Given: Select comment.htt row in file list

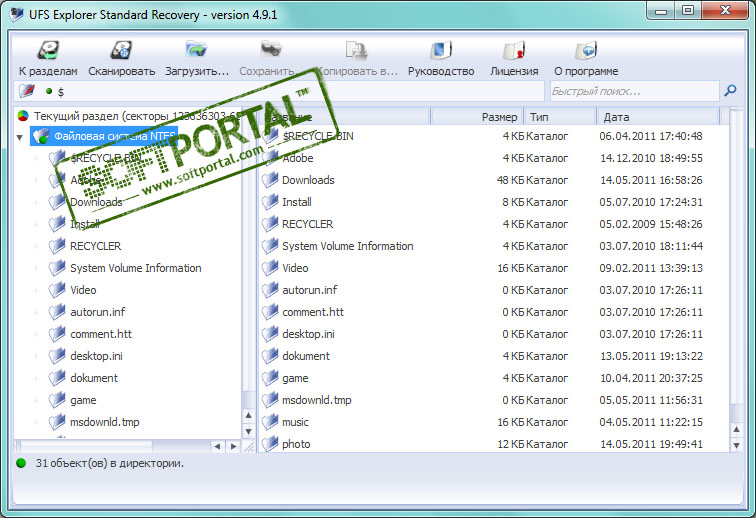Looking at the screenshot, I should coord(494,312).
